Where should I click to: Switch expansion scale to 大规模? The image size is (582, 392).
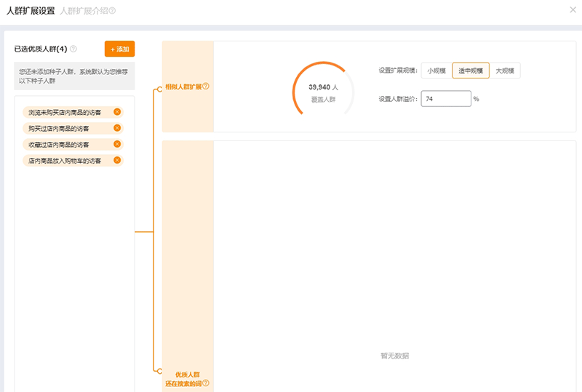[x=505, y=71]
